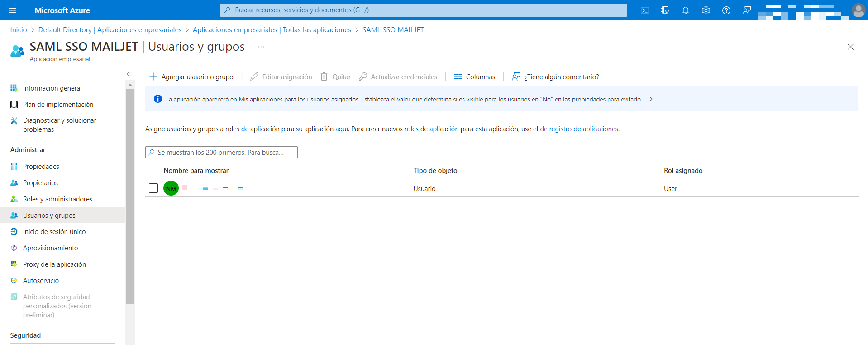Image resolution: width=868 pixels, height=345 pixels.
Task: Open Default Directory | Aplicaciones empresariales breadcrumb
Action: [x=110, y=29]
